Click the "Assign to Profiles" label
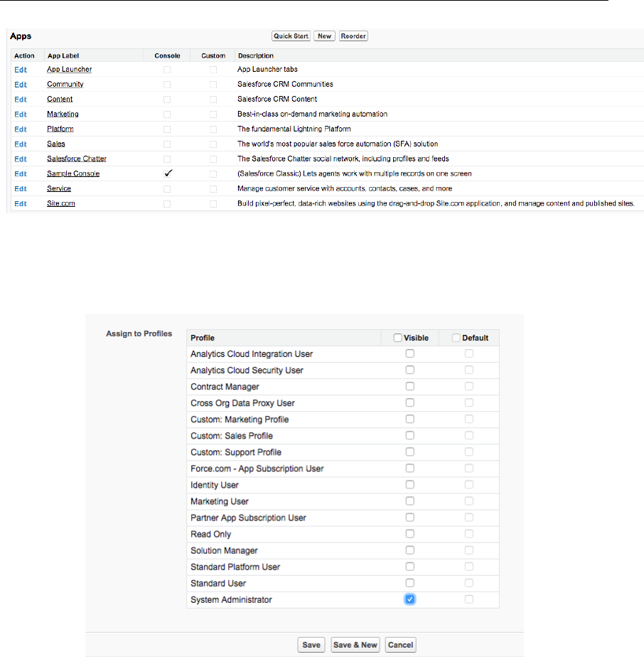The height and width of the screenshot is (669, 644). [x=139, y=333]
